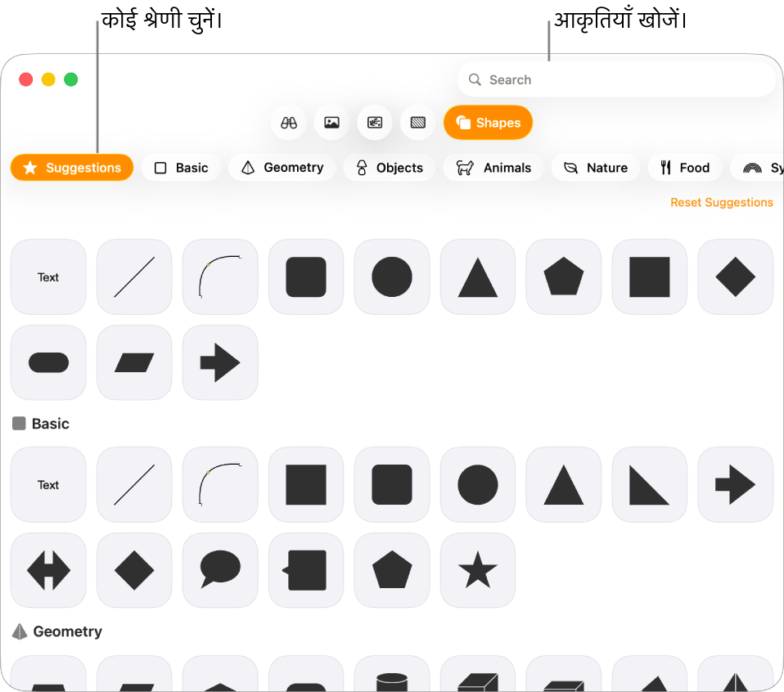The height and width of the screenshot is (692, 784).
Task: Click the callout square shape
Action: pos(306,570)
